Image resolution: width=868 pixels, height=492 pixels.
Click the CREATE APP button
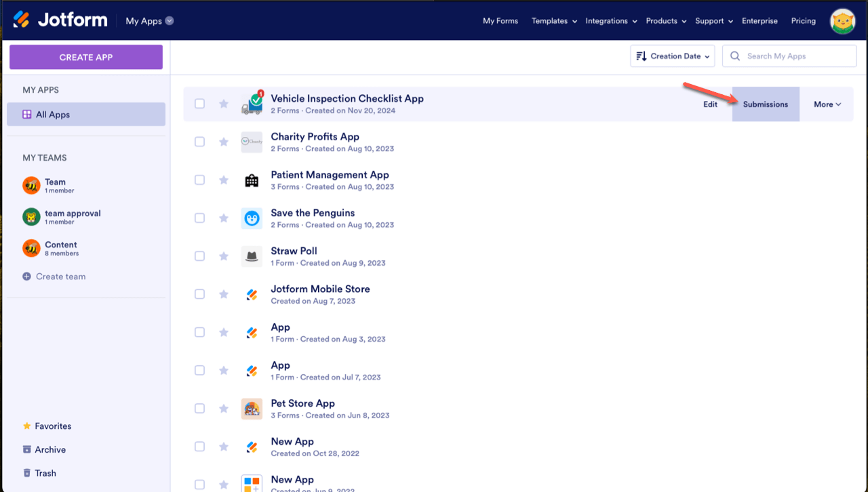86,57
